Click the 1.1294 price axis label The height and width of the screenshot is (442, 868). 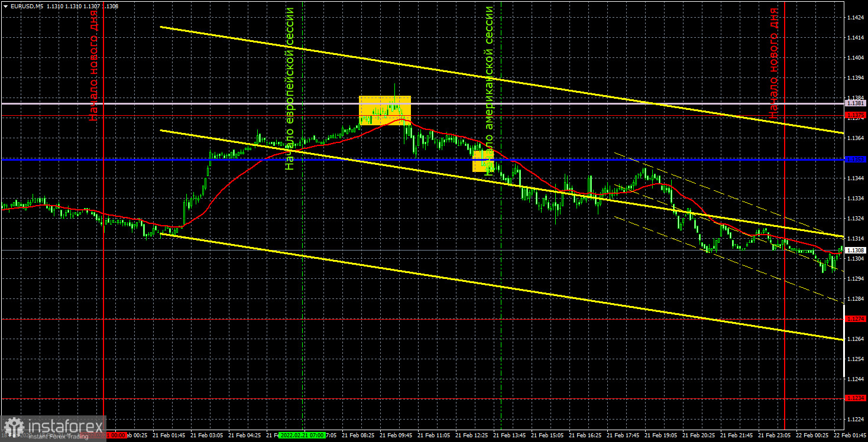(856, 279)
